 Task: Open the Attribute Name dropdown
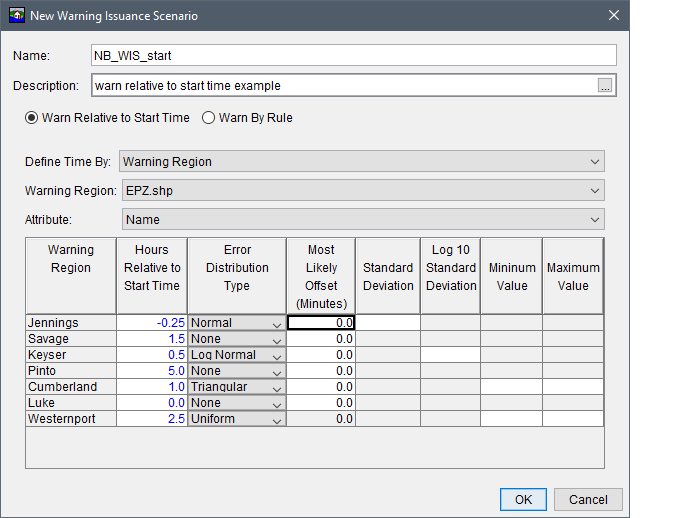point(361,219)
